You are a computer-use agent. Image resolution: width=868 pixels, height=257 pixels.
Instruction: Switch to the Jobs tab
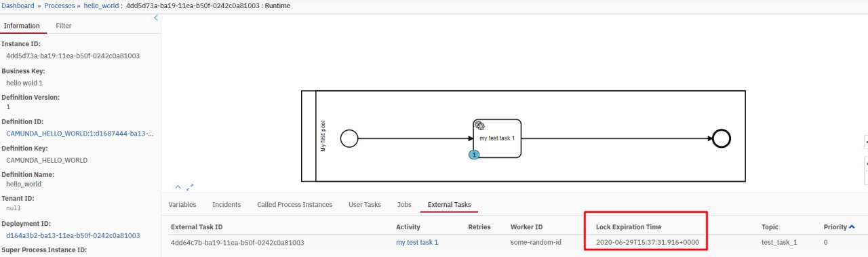pos(404,204)
